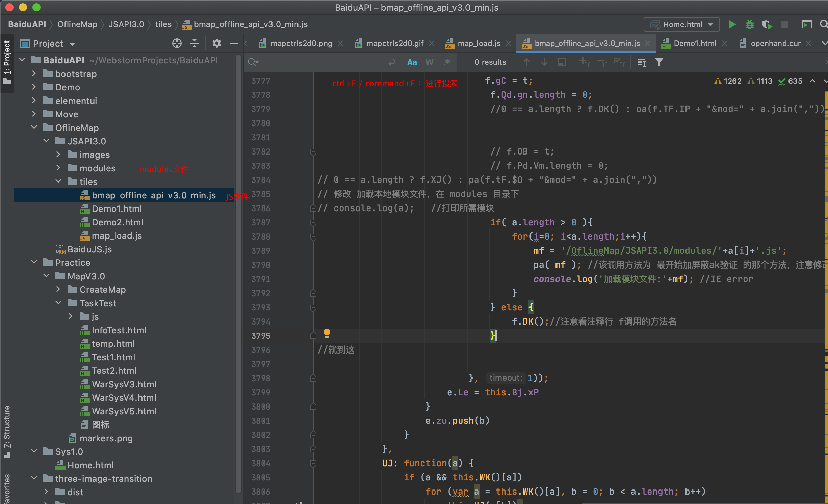Expand the dist folder
Viewport: 828px width, 504px height.
click(46, 492)
